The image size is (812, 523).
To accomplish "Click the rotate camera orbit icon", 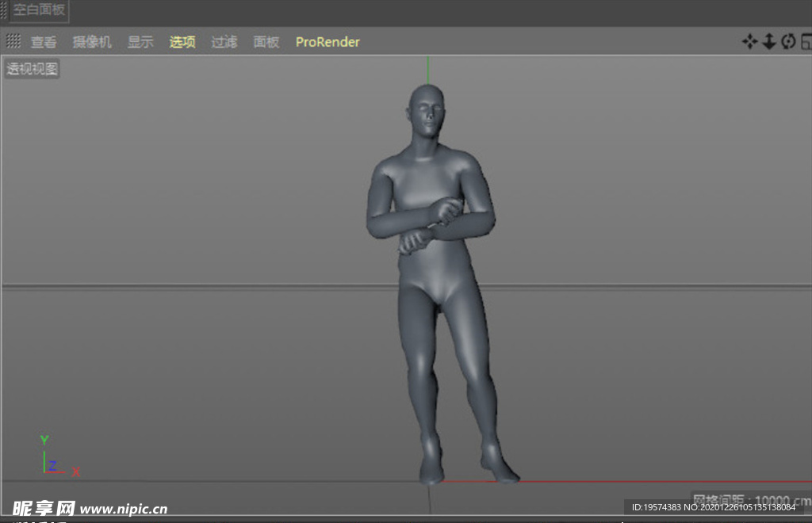I will coord(787,42).
